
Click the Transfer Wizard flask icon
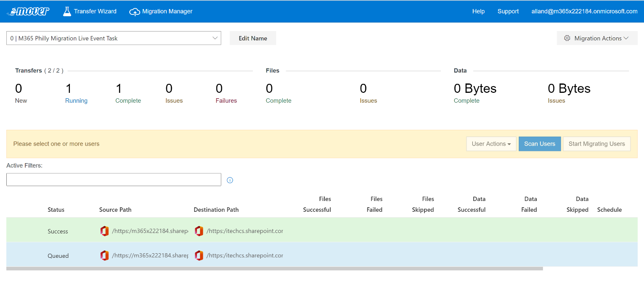67,11
